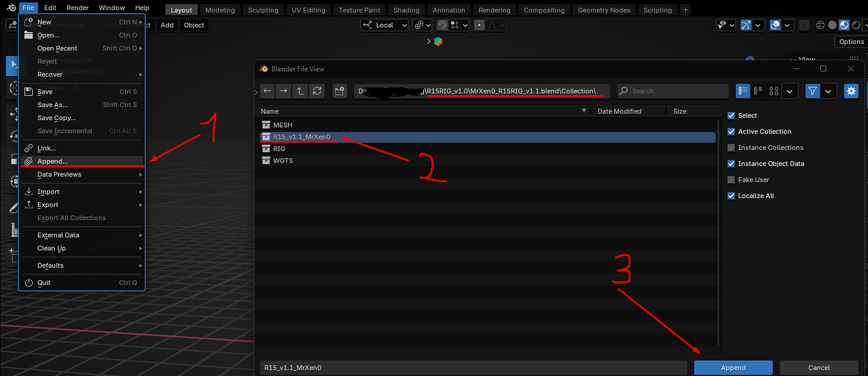The image size is (868, 376).
Task: Cancel the file view dialog
Action: [x=818, y=367]
